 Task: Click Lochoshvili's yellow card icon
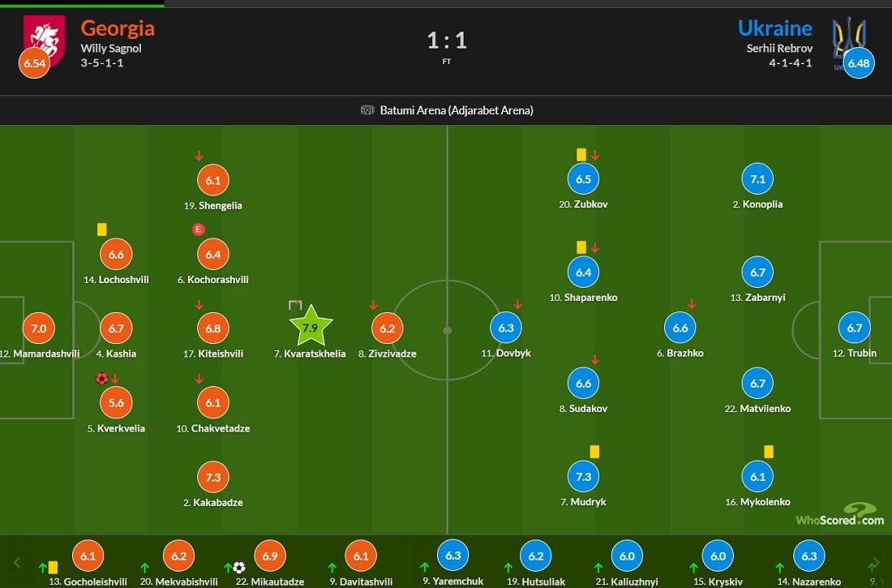[102, 230]
